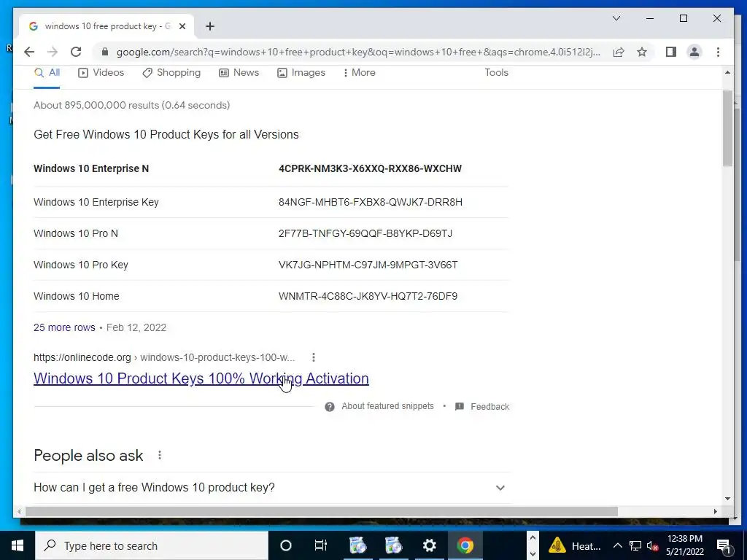Click the address bar URL

click(x=358, y=52)
